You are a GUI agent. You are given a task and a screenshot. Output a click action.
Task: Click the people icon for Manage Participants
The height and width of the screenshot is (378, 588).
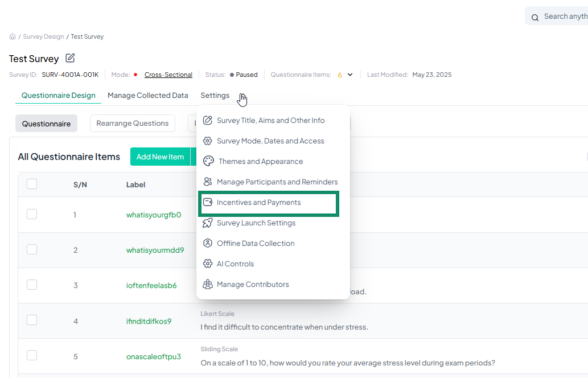click(208, 182)
